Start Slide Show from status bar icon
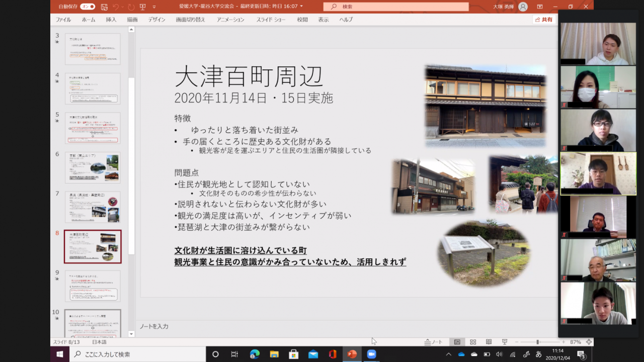Image resolution: width=644 pixels, height=362 pixels. [505, 342]
